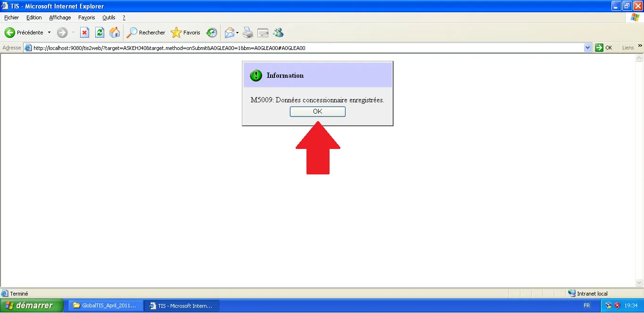Open the Outils menu

[x=109, y=17]
